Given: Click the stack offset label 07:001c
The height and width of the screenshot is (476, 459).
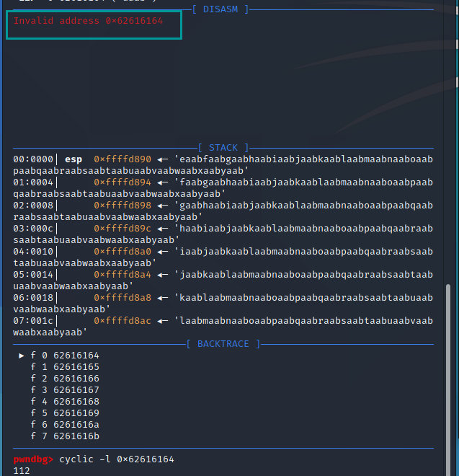Looking at the screenshot, I should [x=33, y=321].
